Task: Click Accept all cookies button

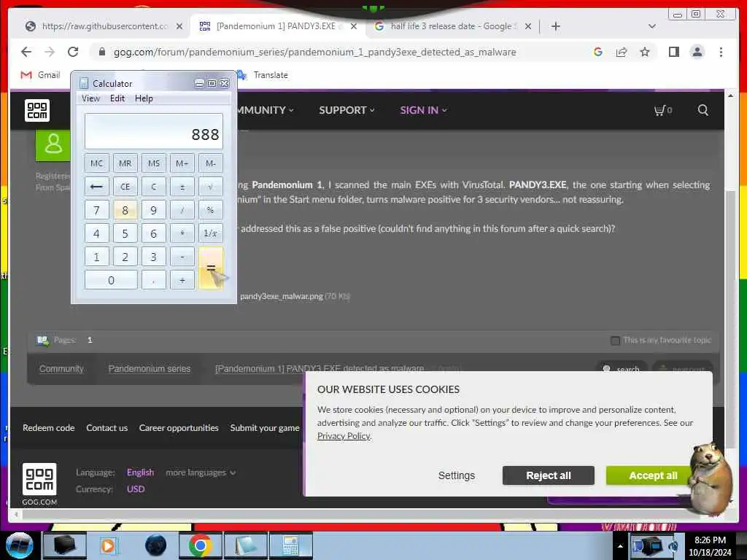Action: 653,475
